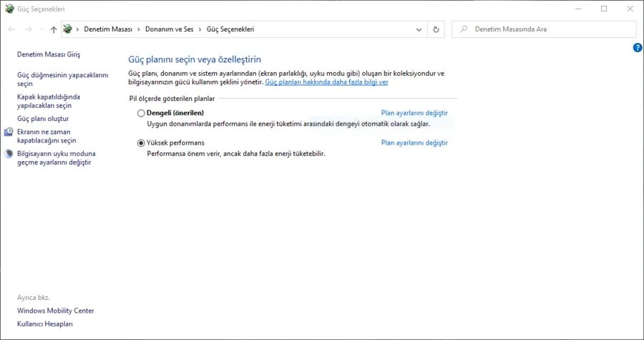Open Windows Mobility Center link
The width and height of the screenshot is (644, 340).
pos(55,311)
